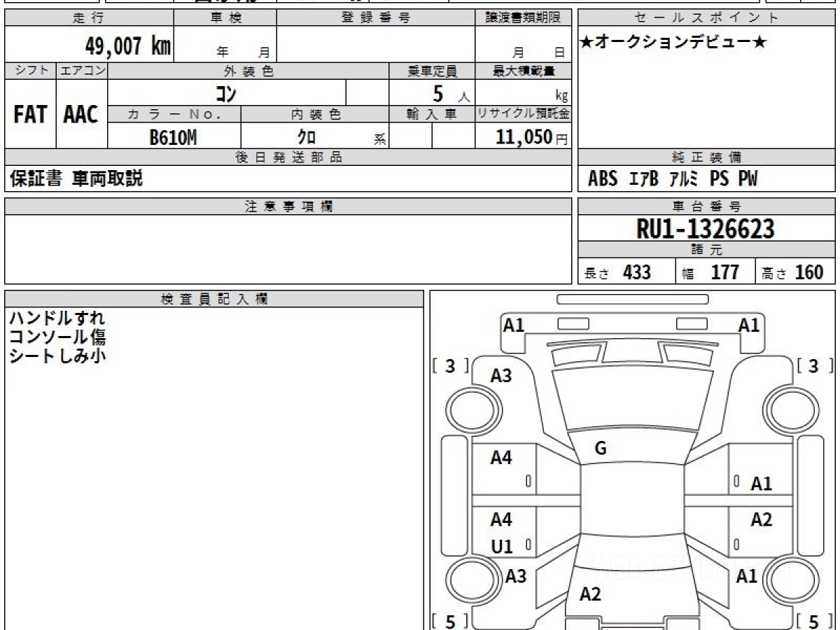The height and width of the screenshot is (630, 840).
Task: Select the ハンドルすれ inspector note
Action: [x=57, y=318]
